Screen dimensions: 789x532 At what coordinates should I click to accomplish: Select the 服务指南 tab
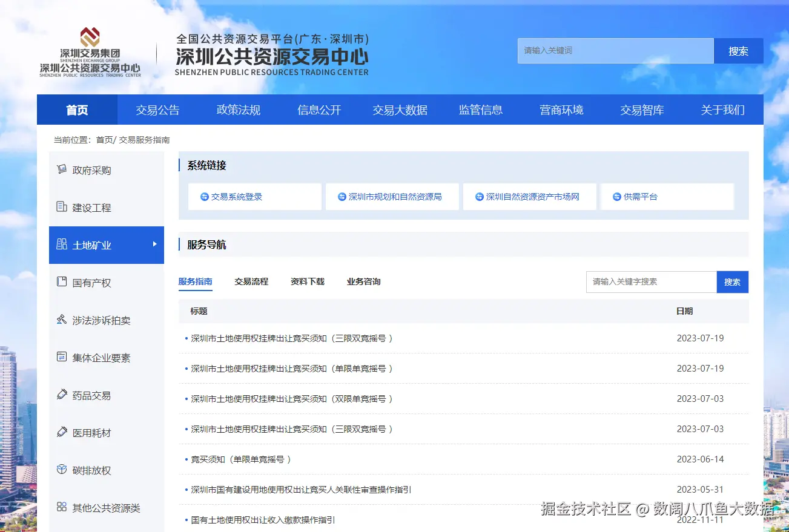coord(195,282)
